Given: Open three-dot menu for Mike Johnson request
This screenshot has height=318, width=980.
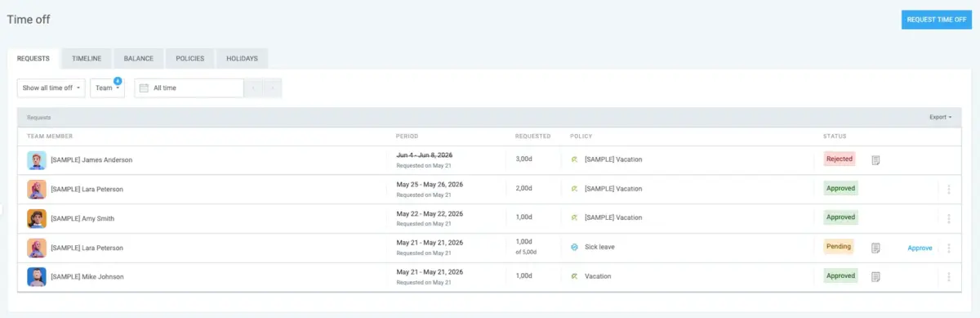Looking at the screenshot, I should coord(948,277).
